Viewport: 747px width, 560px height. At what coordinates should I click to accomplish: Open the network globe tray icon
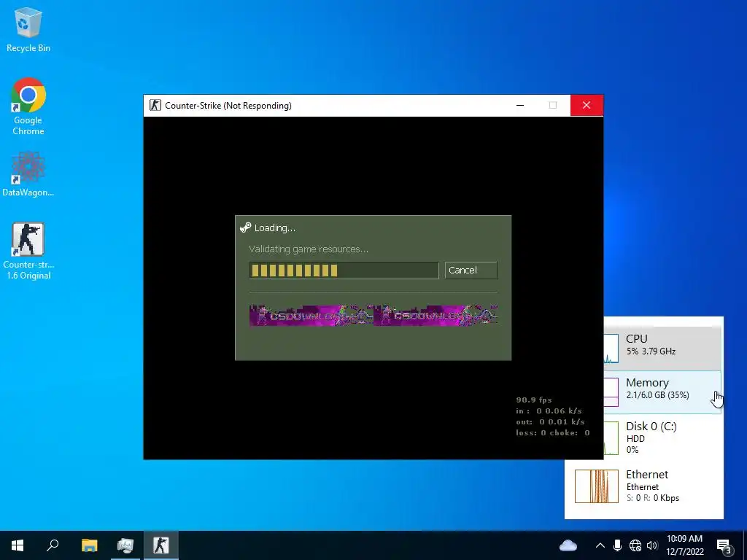tap(635, 545)
